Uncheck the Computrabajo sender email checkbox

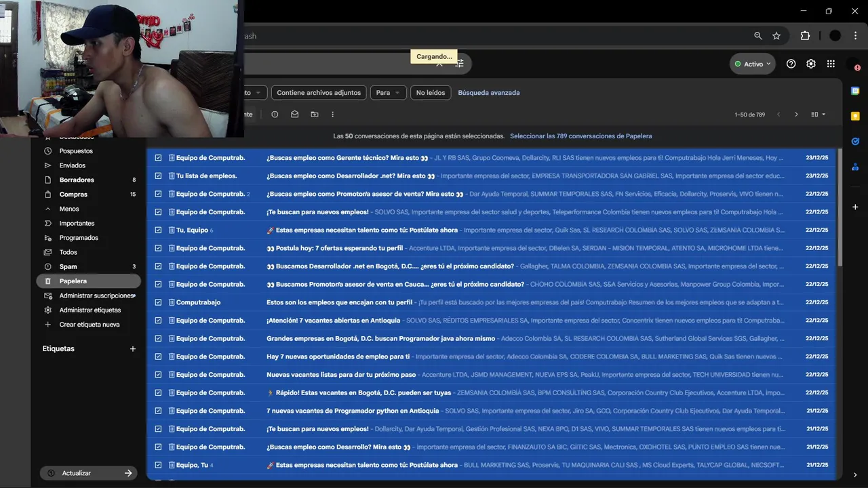158,302
